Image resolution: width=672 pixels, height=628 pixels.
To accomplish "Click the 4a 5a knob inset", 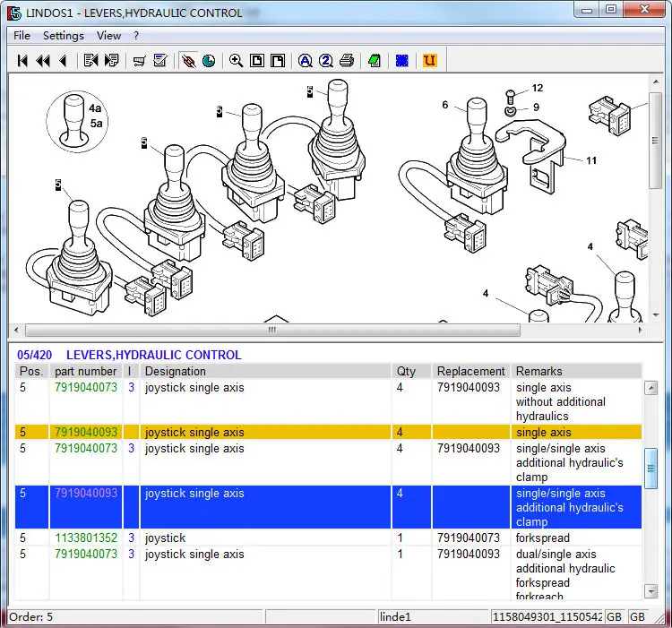I will [x=77, y=122].
